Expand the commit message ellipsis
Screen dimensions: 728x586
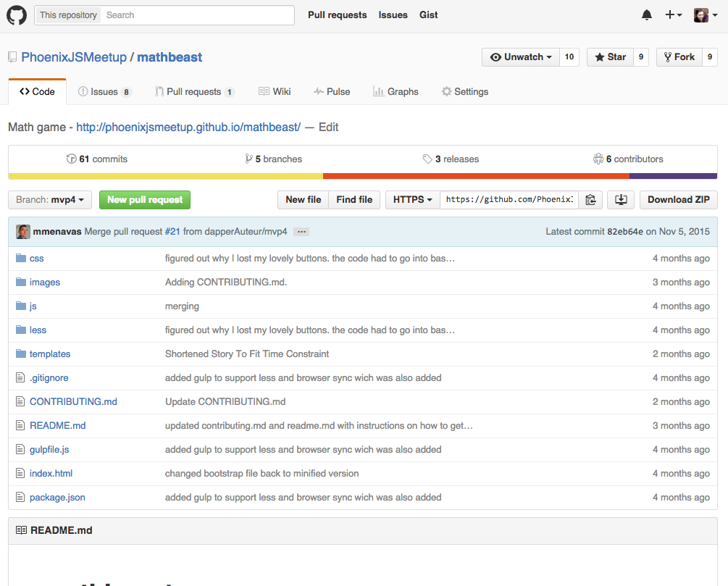[x=301, y=232]
